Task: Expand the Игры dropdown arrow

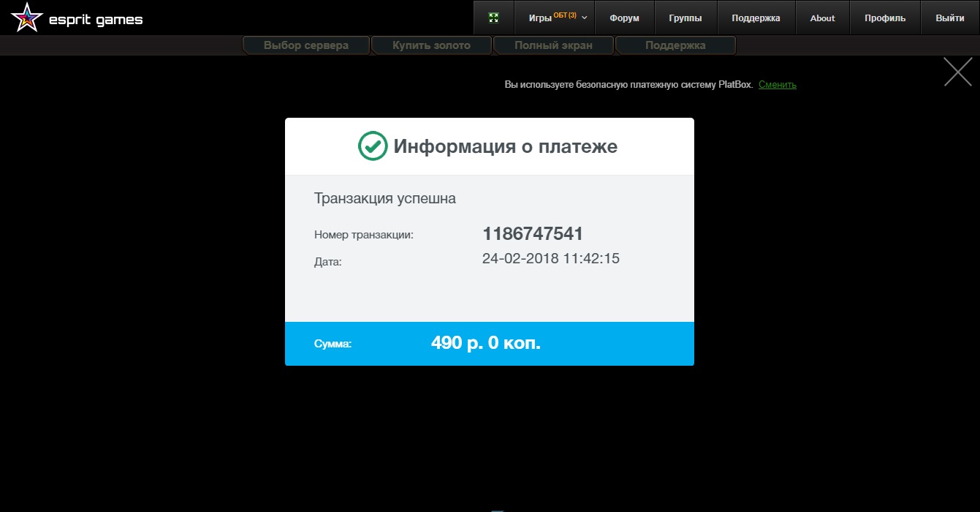Action: click(x=585, y=18)
